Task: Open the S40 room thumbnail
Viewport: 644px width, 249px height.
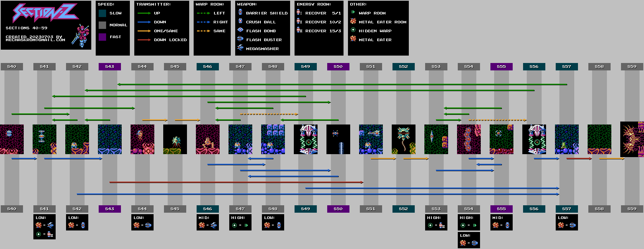Action: point(12,139)
